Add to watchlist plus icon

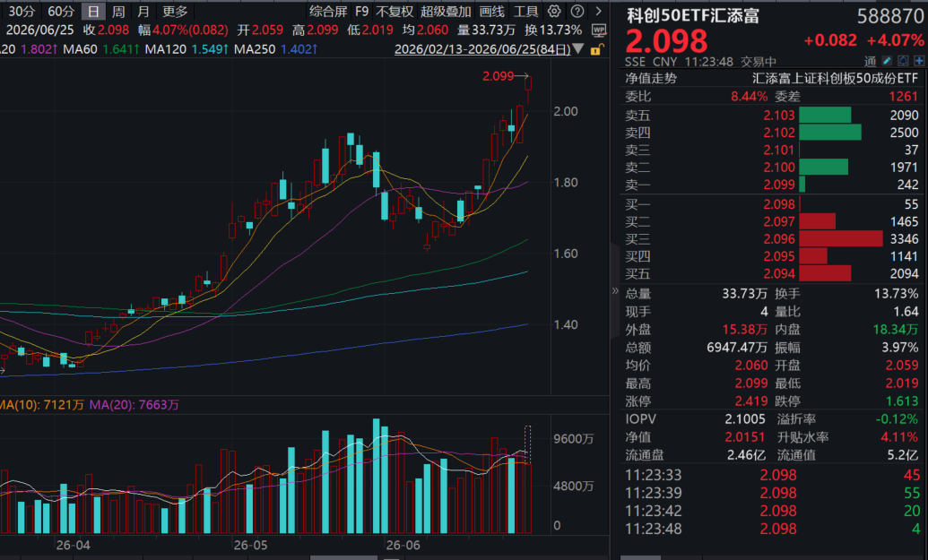click(918, 61)
